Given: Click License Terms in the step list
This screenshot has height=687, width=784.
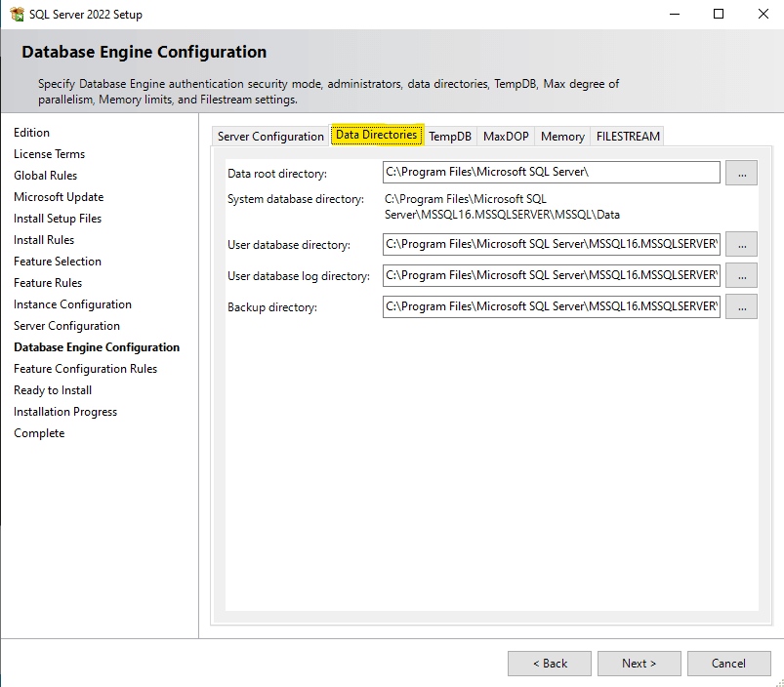Looking at the screenshot, I should (x=50, y=154).
